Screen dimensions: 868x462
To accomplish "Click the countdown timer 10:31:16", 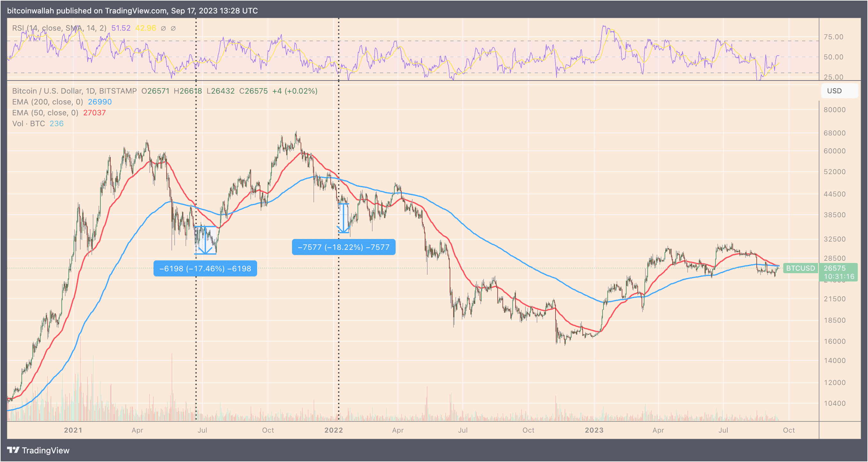I will 839,276.
